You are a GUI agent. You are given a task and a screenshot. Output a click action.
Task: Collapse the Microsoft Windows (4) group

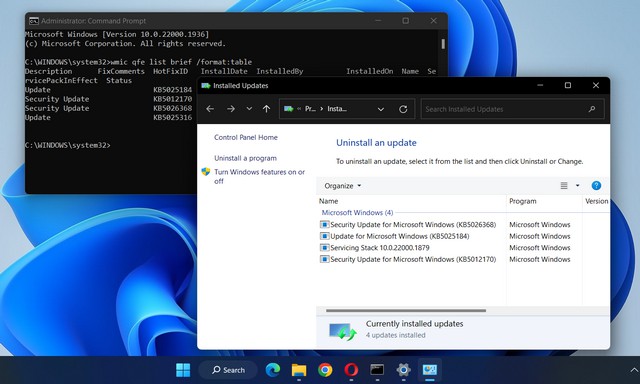(x=357, y=213)
